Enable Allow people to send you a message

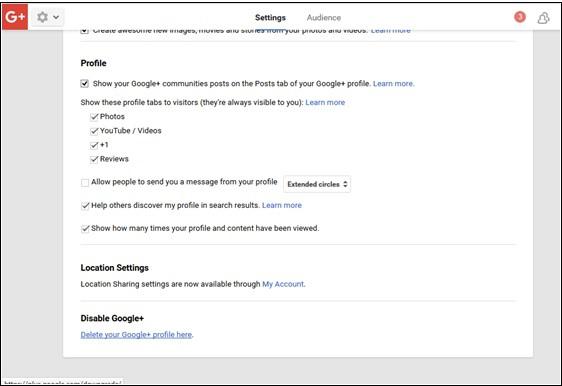click(x=85, y=183)
